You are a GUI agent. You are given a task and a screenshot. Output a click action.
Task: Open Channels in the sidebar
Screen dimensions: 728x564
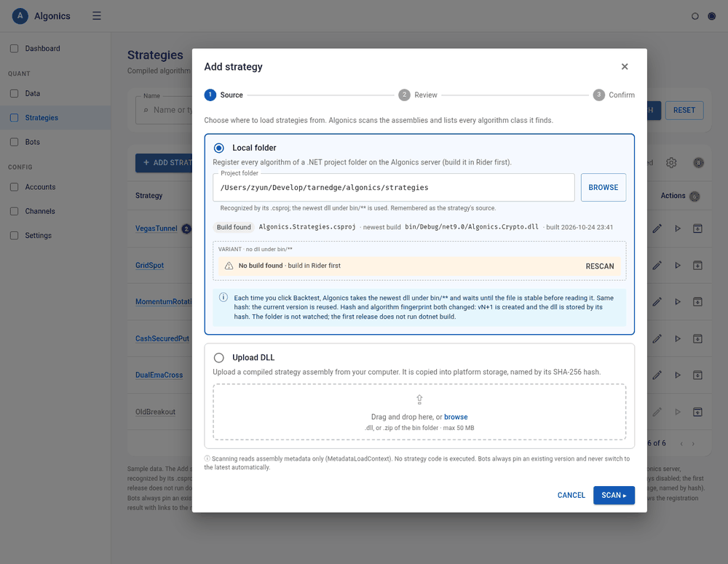coord(55,211)
